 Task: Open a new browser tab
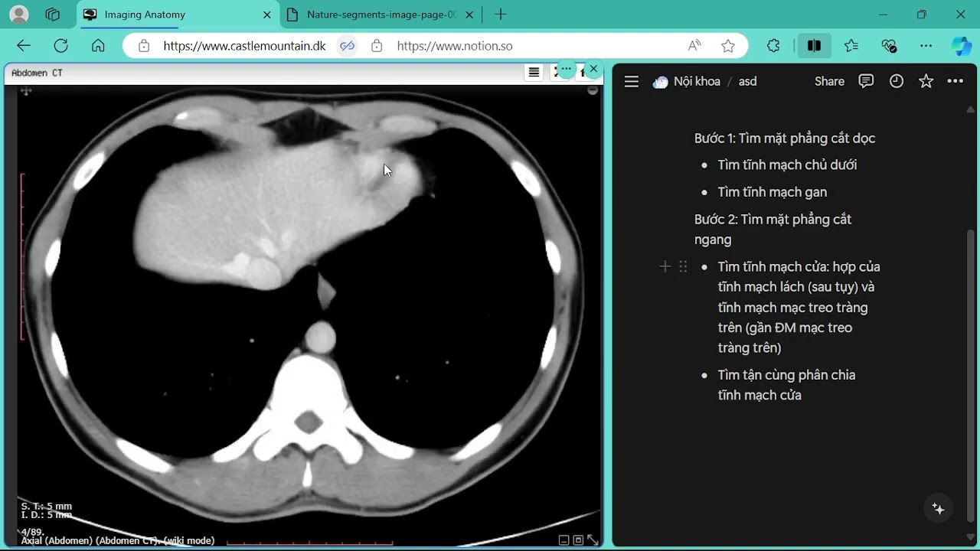click(x=501, y=15)
